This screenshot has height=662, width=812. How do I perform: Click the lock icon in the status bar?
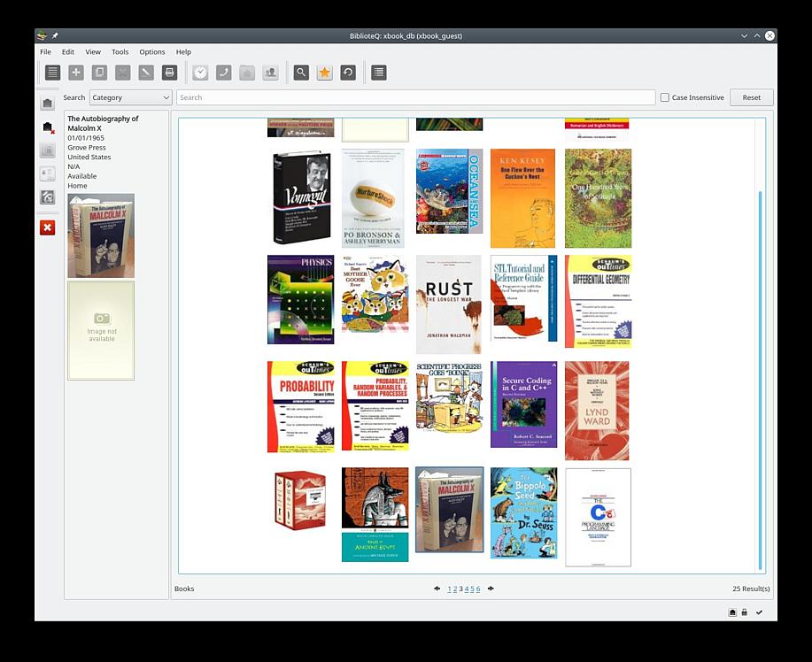(x=744, y=612)
